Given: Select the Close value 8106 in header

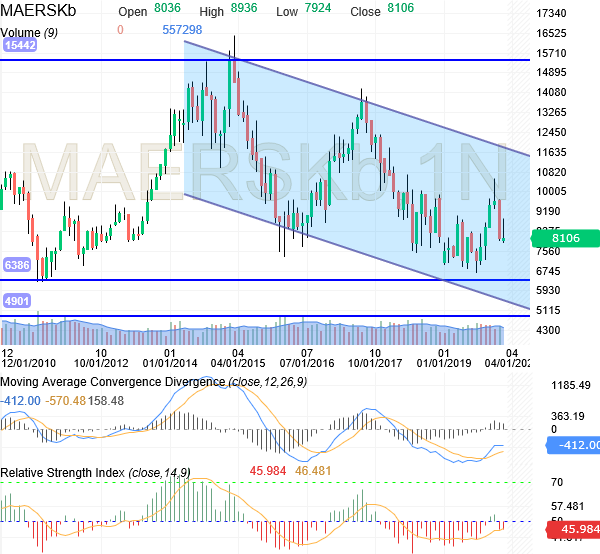Looking at the screenshot, I should point(401,8).
